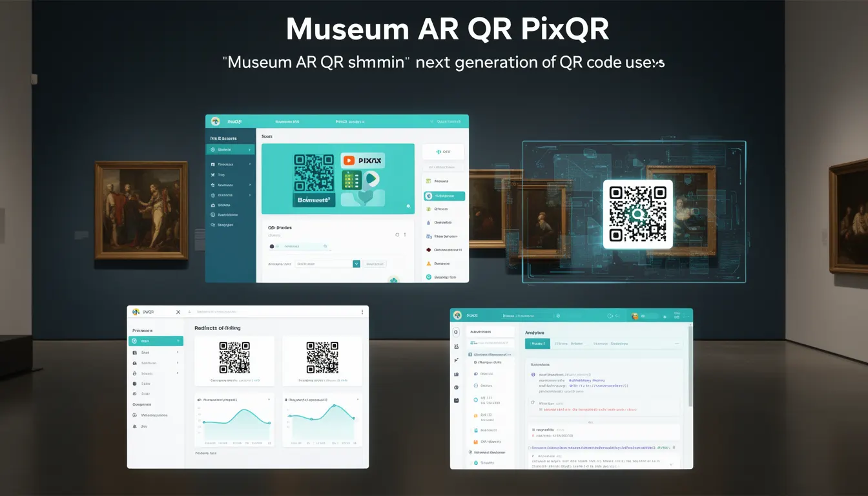The height and width of the screenshot is (496, 868).
Task: Open the teal dropdown button attached to the input field
Action: [x=356, y=264]
